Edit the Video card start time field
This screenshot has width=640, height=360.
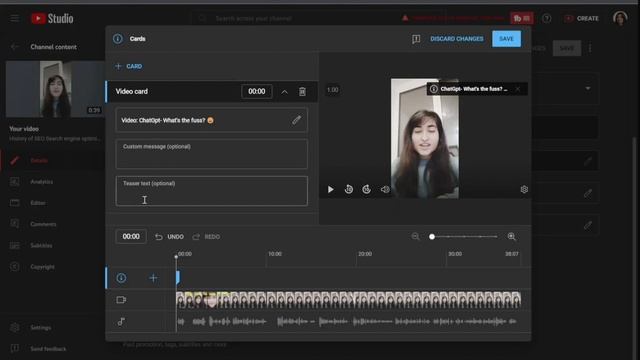256,91
